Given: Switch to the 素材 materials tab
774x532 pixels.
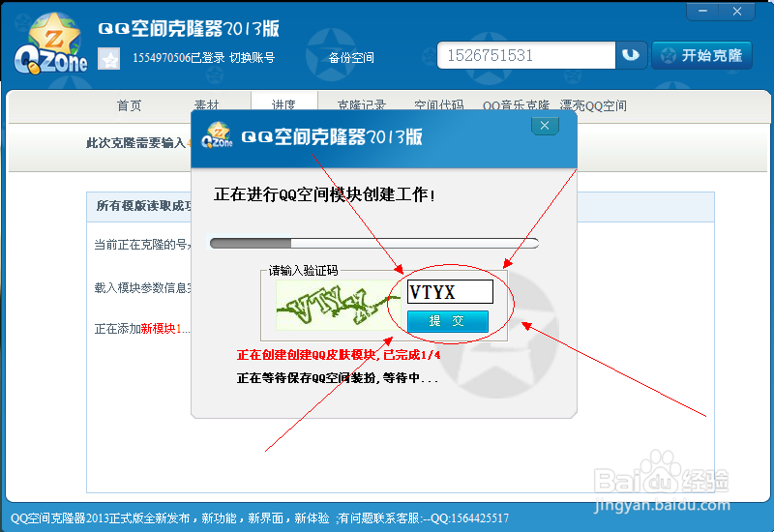Looking at the screenshot, I should (206, 105).
